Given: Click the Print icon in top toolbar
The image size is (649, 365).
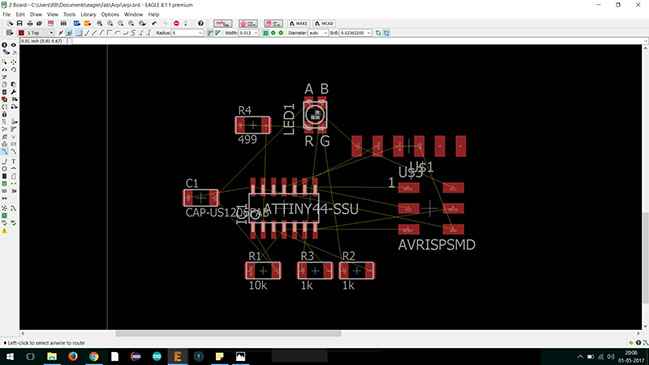Looking at the screenshot, I should click(x=30, y=24).
